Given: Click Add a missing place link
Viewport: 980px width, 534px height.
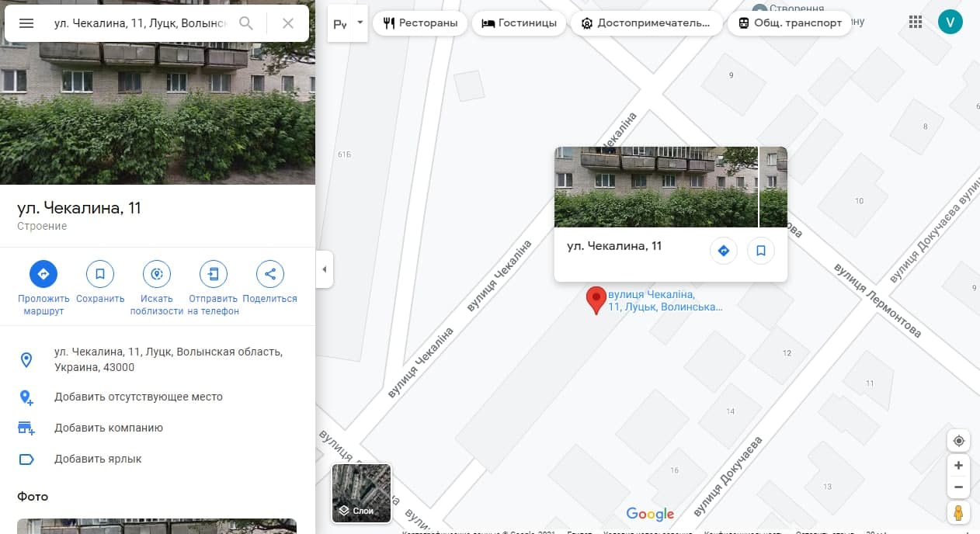Looking at the screenshot, I should tap(138, 397).
